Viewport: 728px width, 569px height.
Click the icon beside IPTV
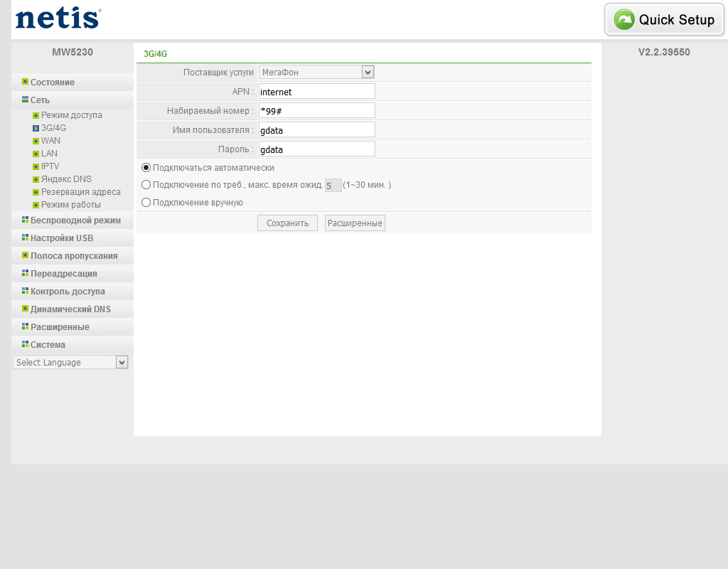[x=36, y=166]
